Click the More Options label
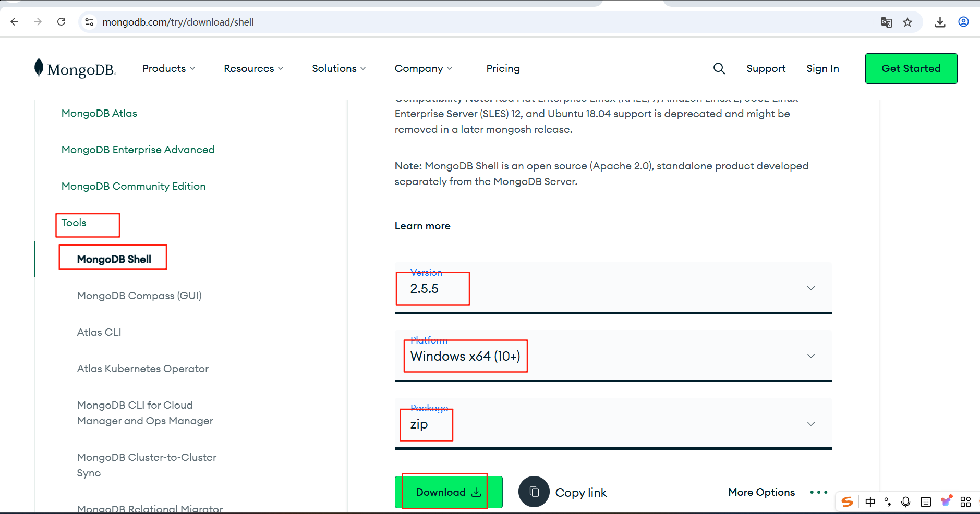Image resolution: width=980 pixels, height=514 pixels. 761,492
